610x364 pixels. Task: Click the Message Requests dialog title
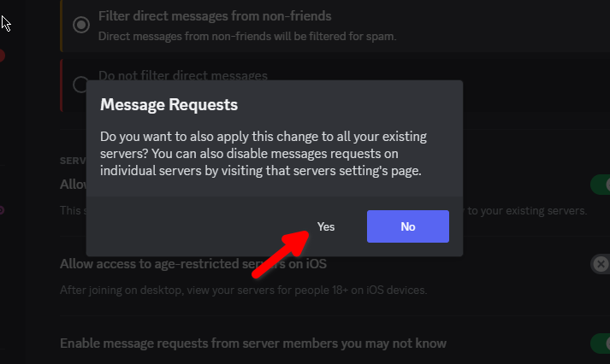[169, 105]
